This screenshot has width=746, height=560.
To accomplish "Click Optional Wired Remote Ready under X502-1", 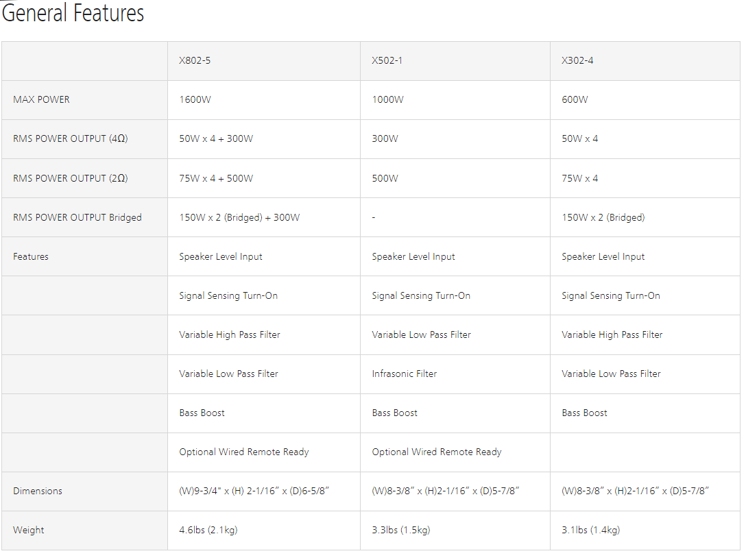I will pyautogui.click(x=436, y=452).
